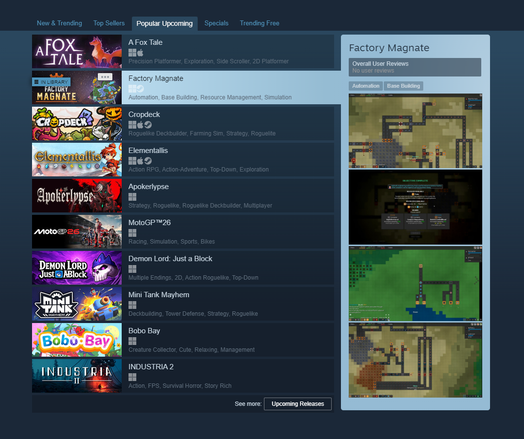Click the 'Multiple Endings, 2D' tag line

pyautogui.click(x=193, y=278)
